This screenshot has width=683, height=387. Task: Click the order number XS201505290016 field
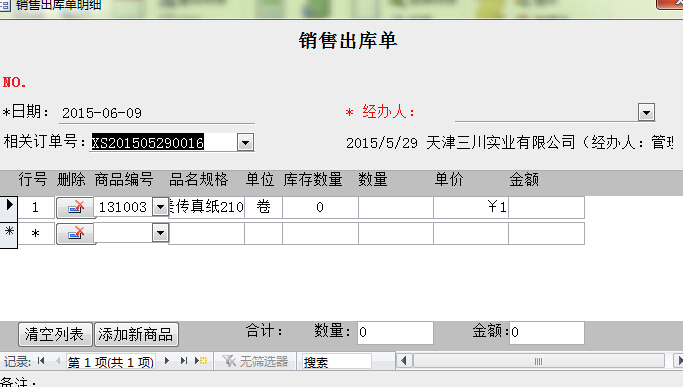click(164, 143)
